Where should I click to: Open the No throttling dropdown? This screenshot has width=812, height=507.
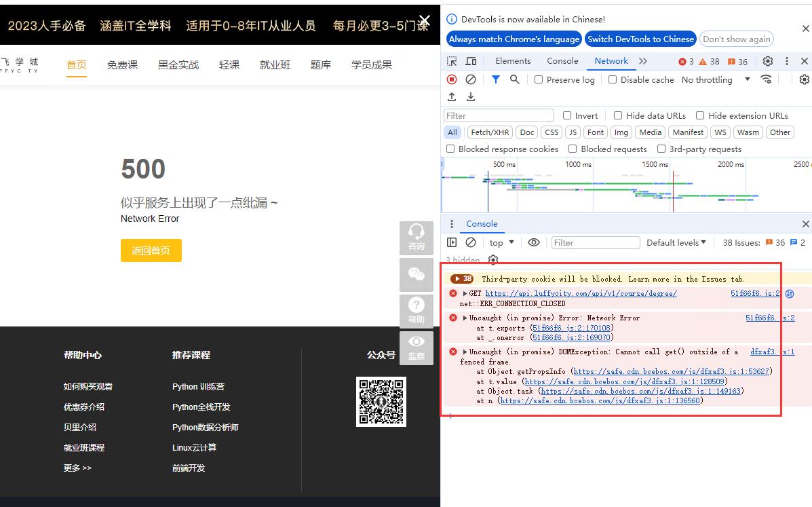tap(716, 80)
